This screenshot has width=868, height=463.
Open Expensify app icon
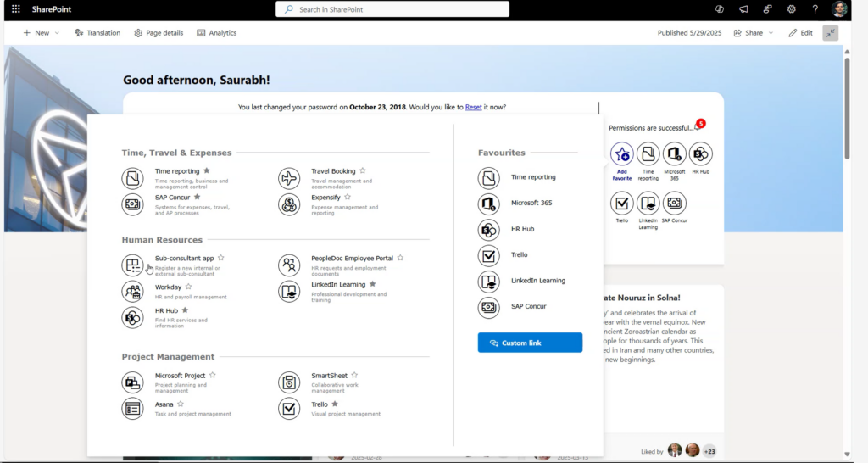pos(289,204)
